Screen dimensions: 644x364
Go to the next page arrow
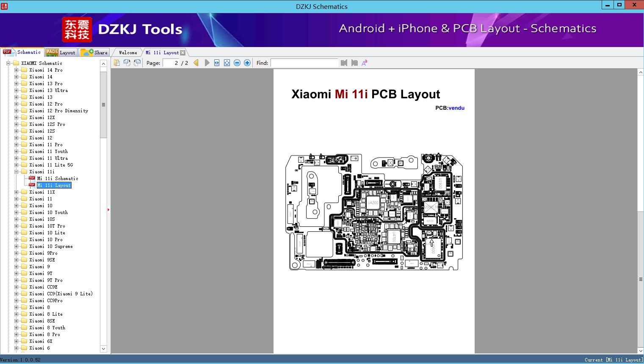click(x=207, y=63)
